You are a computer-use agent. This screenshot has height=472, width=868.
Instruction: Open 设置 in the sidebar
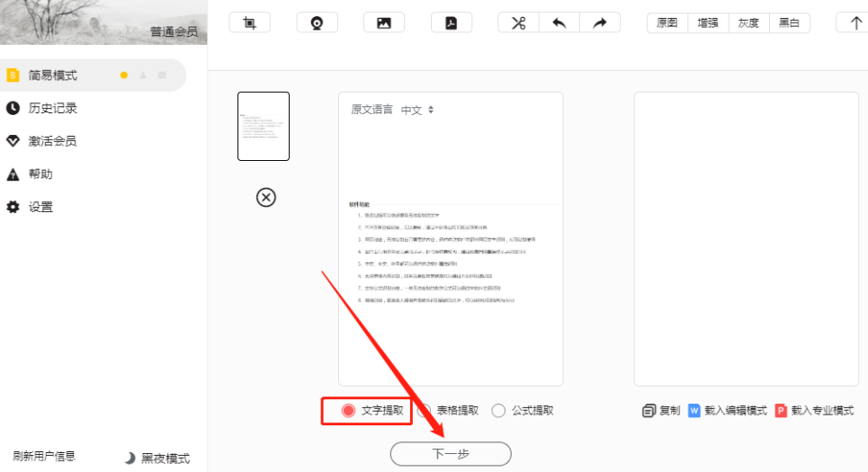click(40, 207)
